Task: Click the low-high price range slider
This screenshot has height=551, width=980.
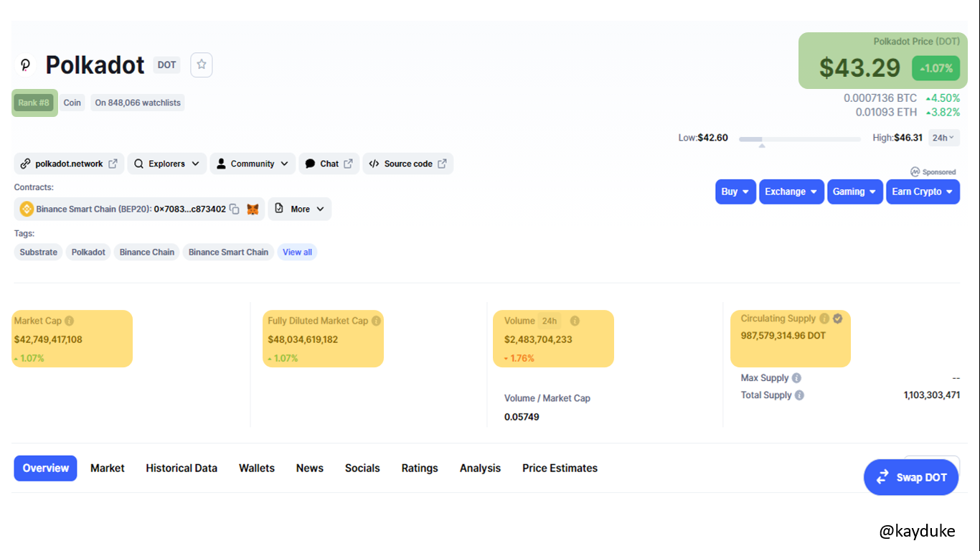Action: [x=800, y=138]
